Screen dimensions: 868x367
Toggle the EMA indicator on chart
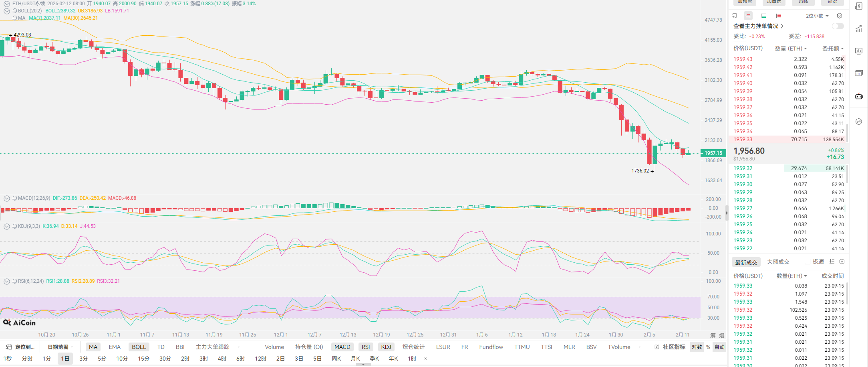tap(115, 347)
